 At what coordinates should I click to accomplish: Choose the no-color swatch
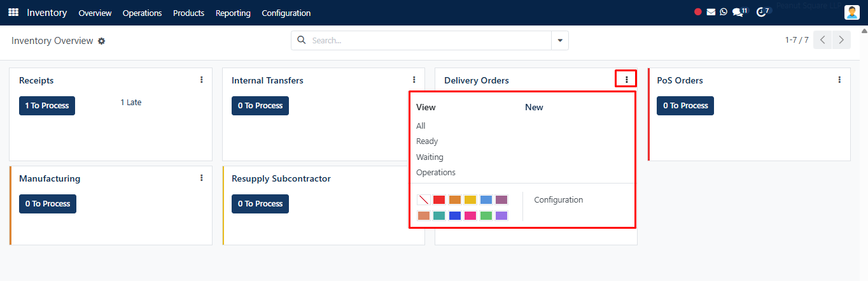pyautogui.click(x=424, y=200)
